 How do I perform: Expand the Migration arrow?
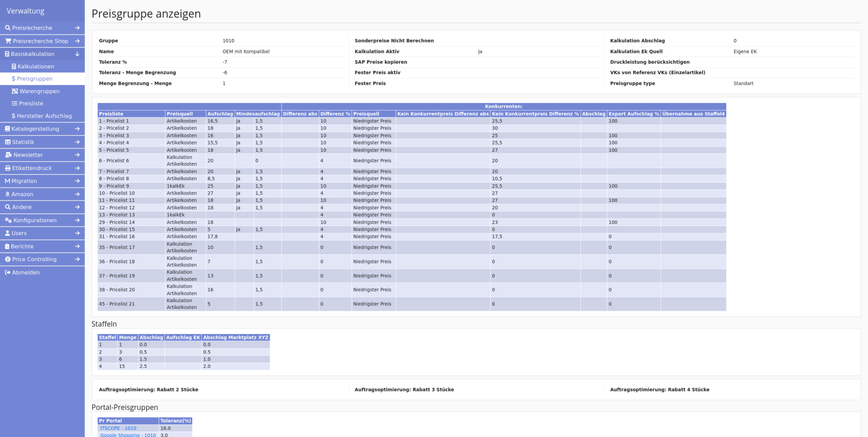(77, 181)
